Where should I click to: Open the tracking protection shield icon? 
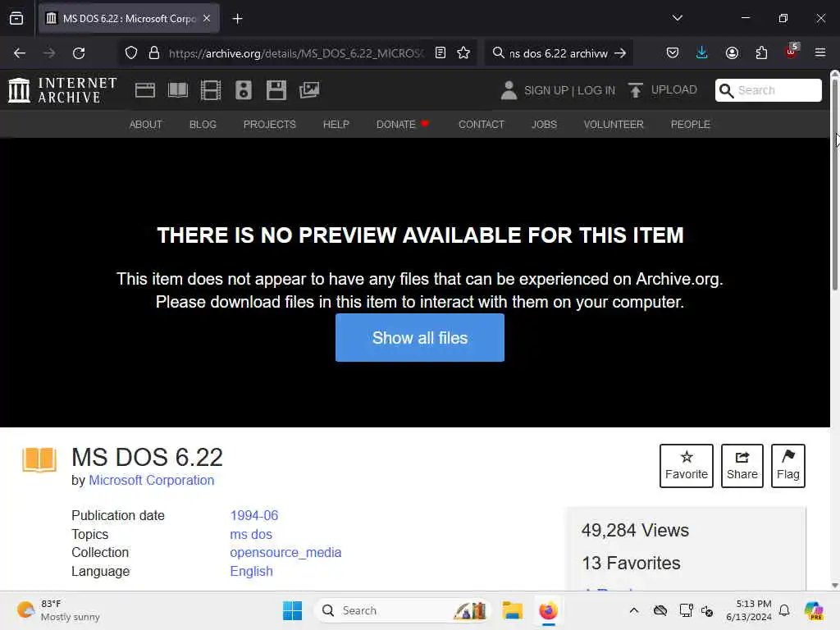(x=131, y=53)
